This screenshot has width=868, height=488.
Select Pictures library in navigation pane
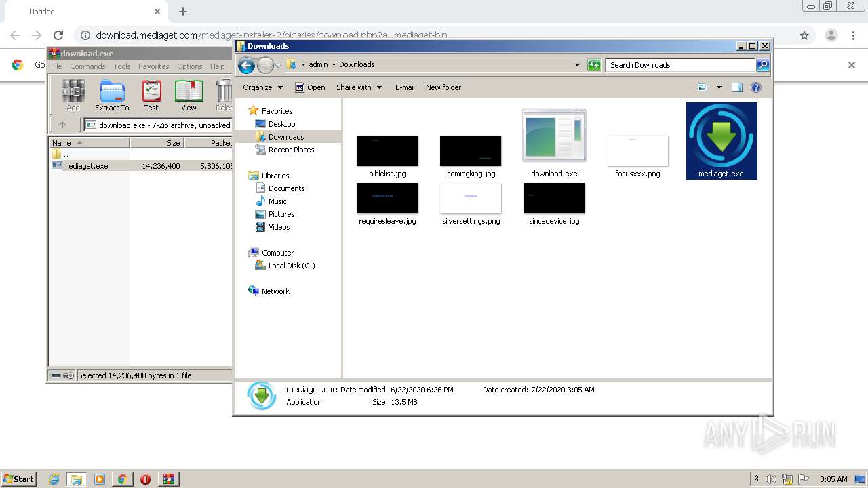point(275,214)
